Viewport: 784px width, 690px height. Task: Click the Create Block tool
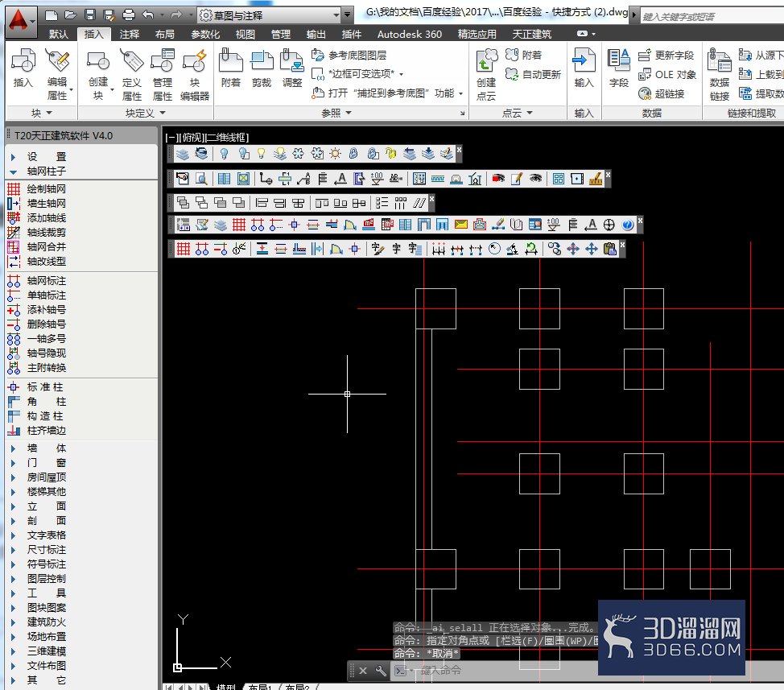coord(98,74)
